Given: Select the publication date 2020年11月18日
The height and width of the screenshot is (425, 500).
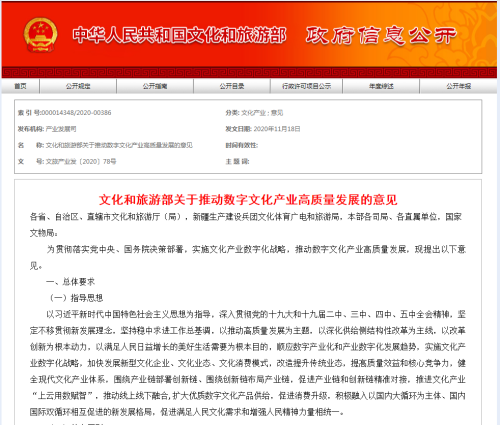Looking at the screenshot, I should click(277, 129).
